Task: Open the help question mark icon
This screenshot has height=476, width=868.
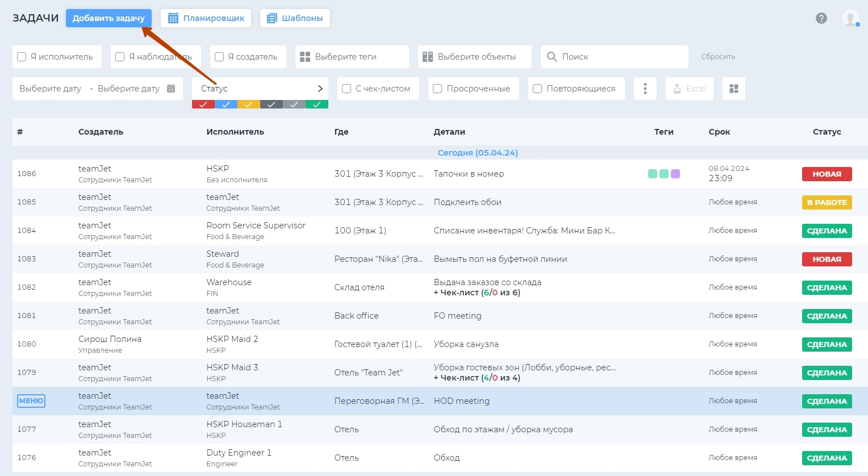Action: [821, 18]
